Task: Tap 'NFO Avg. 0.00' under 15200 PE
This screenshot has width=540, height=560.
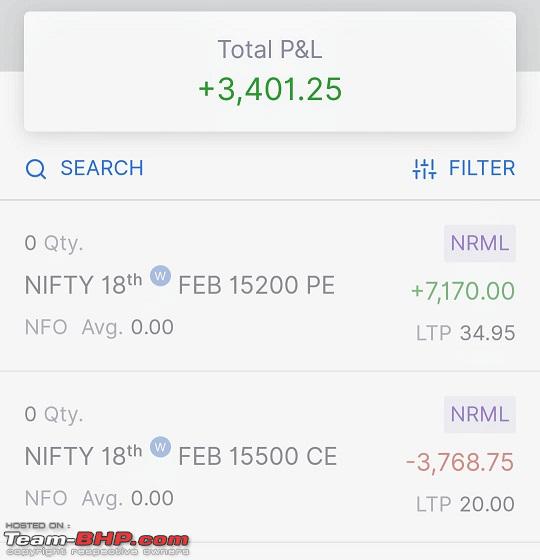Action: 99,327
